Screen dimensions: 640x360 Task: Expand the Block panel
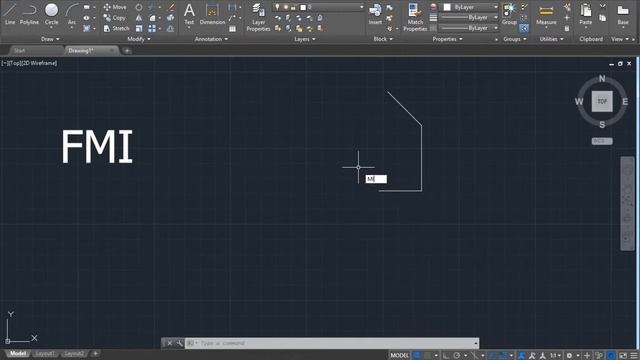click(383, 39)
